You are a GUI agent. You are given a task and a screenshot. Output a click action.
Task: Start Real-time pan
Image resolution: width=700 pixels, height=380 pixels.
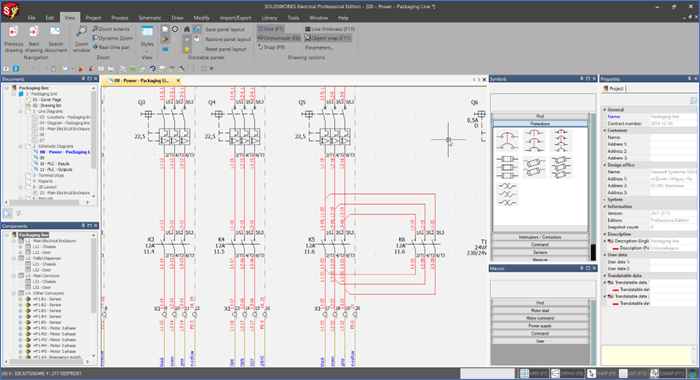click(x=111, y=47)
